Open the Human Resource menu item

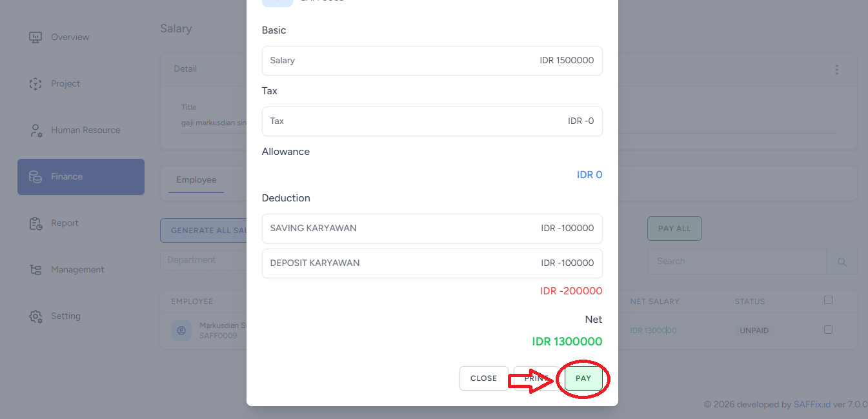click(x=85, y=130)
